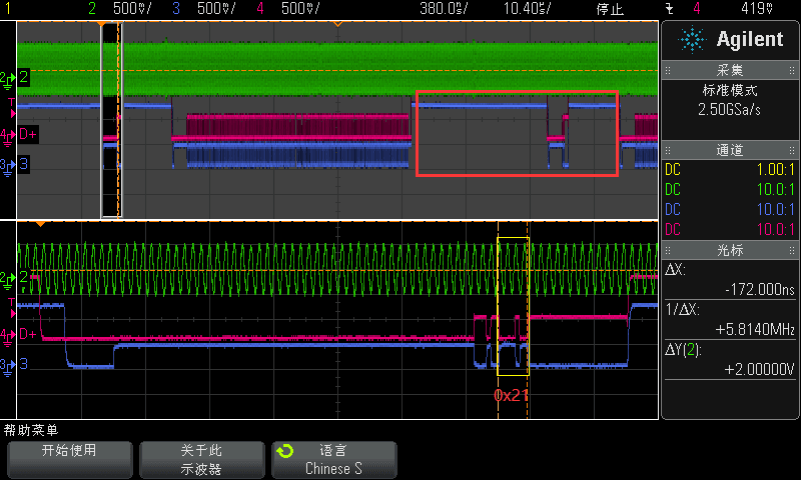The image size is (801, 480).
Task: Click the Agilent logo icon
Action: [692, 40]
